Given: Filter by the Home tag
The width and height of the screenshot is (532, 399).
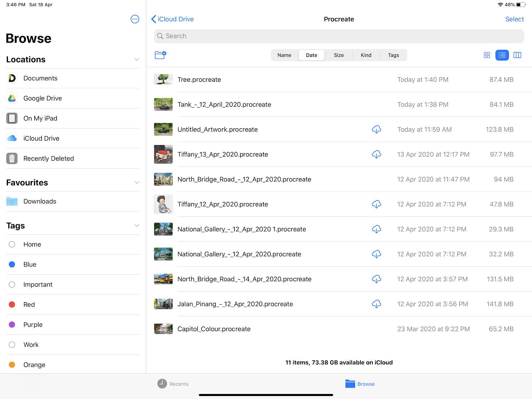Looking at the screenshot, I should [x=73, y=244].
